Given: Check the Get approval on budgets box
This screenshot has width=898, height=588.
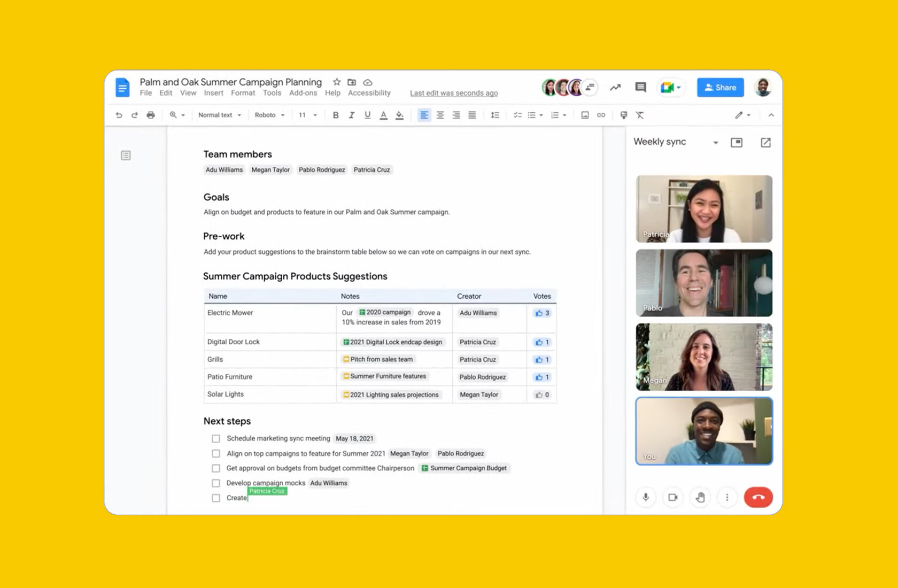Looking at the screenshot, I should (x=216, y=468).
